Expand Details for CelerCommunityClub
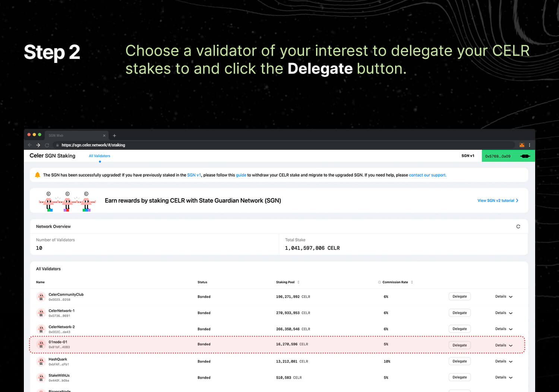The width and height of the screenshot is (559, 392). [x=504, y=297]
